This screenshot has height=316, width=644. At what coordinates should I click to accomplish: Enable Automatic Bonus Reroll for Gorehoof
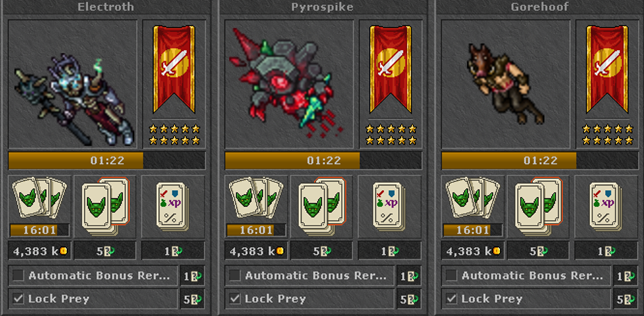click(452, 276)
